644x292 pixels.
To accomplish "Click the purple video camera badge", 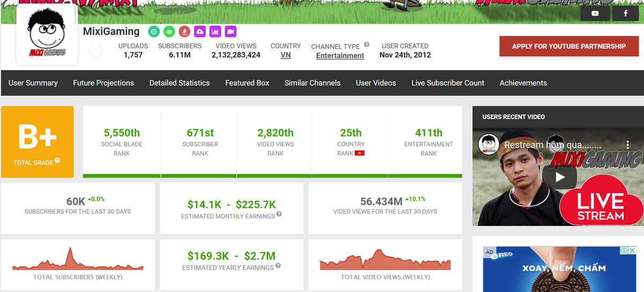I will (231, 32).
